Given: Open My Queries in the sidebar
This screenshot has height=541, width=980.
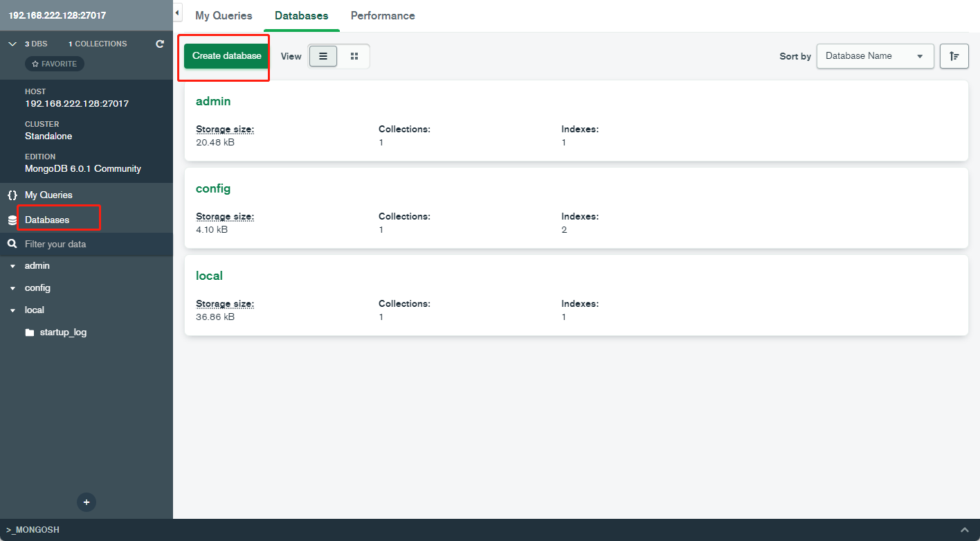Looking at the screenshot, I should coord(48,195).
